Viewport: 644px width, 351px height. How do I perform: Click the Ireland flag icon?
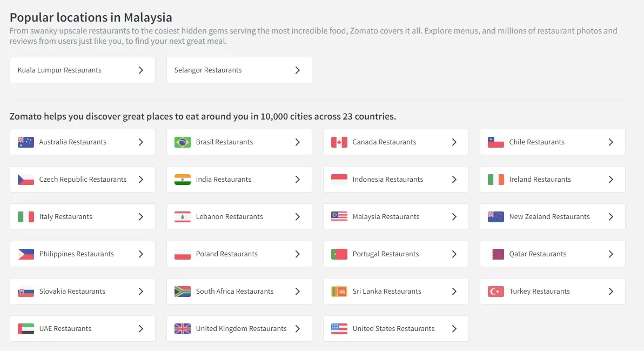496,180
